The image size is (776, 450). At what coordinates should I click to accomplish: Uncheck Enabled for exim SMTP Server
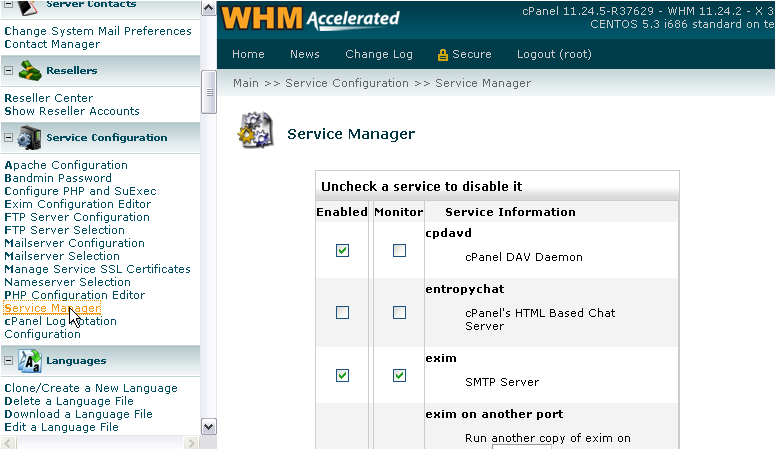coord(342,375)
